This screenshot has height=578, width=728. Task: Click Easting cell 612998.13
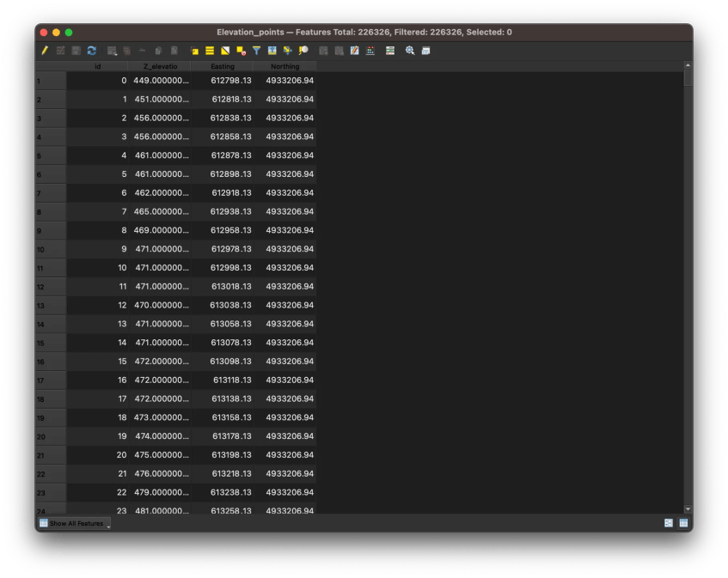click(x=223, y=268)
